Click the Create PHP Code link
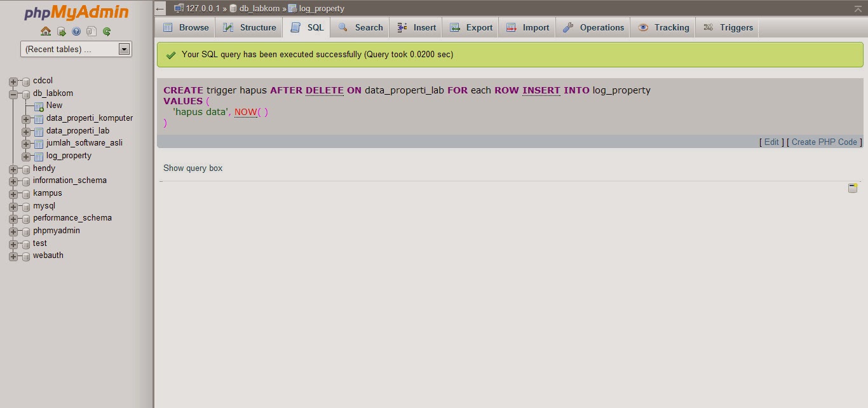Screen dimensions: 868x408 click(x=824, y=142)
